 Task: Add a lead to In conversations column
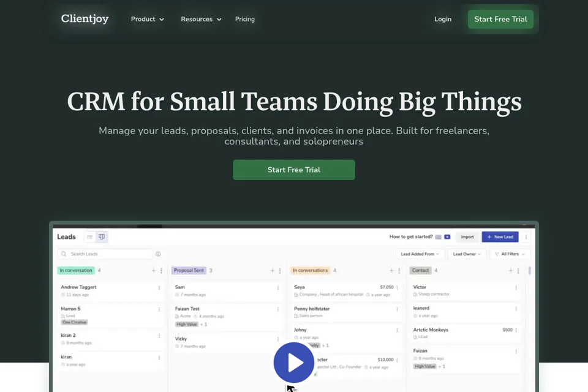point(391,271)
